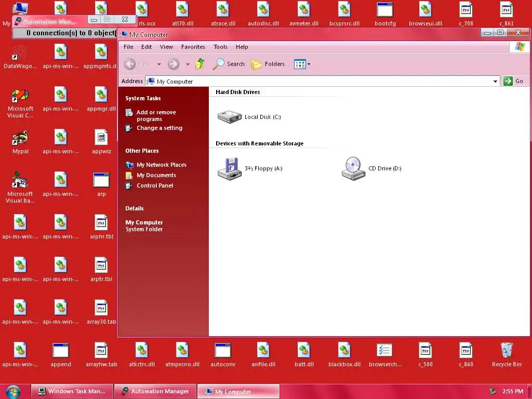Click Add or remove programs link
This screenshot has height=399, width=532.
coord(156,116)
